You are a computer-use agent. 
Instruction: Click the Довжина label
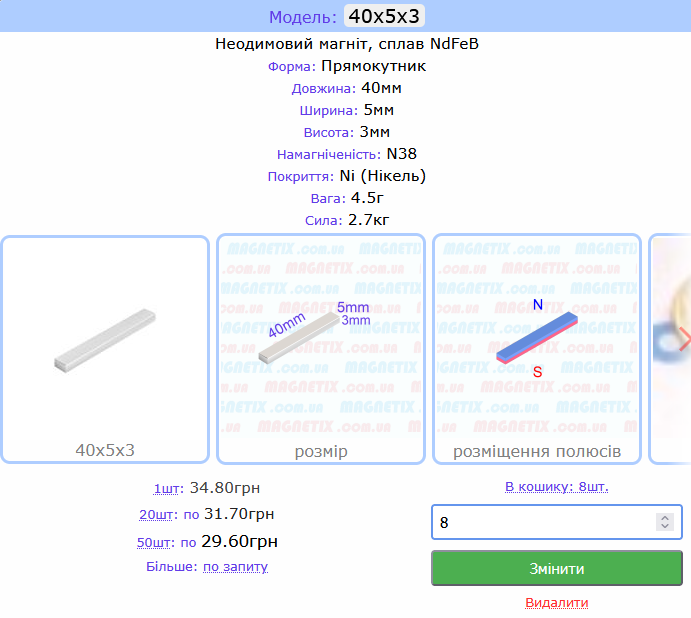(x=323, y=89)
